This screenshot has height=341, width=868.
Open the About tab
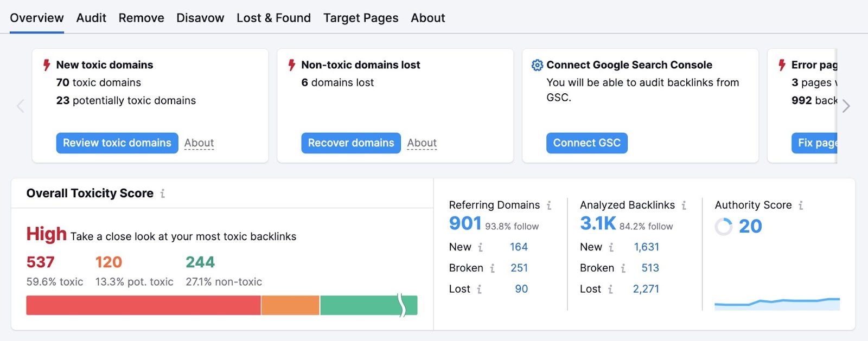[427, 18]
